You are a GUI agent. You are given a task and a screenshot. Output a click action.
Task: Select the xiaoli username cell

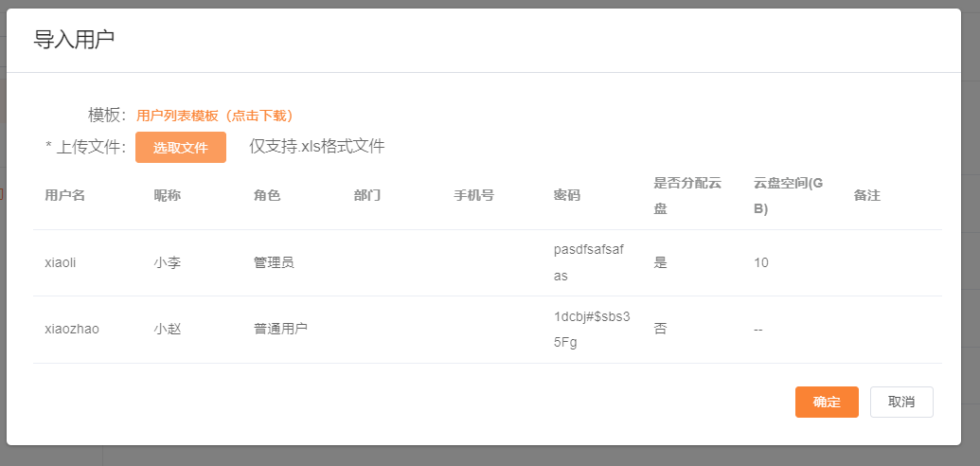click(x=61, y=262)
